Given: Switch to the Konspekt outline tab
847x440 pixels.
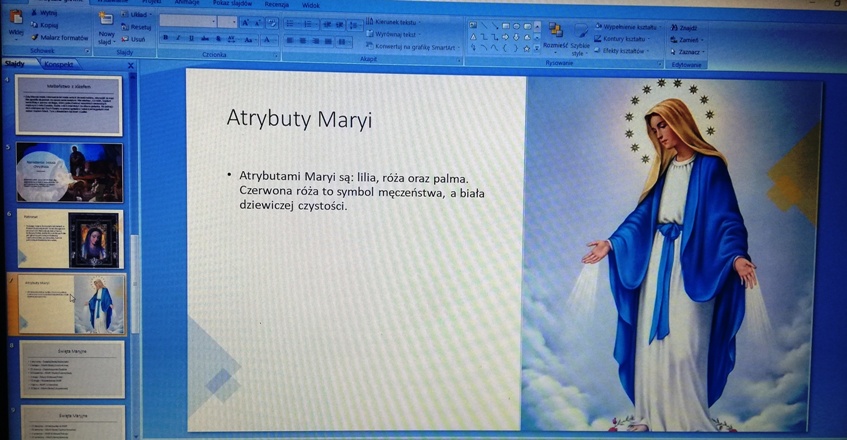Looking at the screenshot, I should coord(59,64).
